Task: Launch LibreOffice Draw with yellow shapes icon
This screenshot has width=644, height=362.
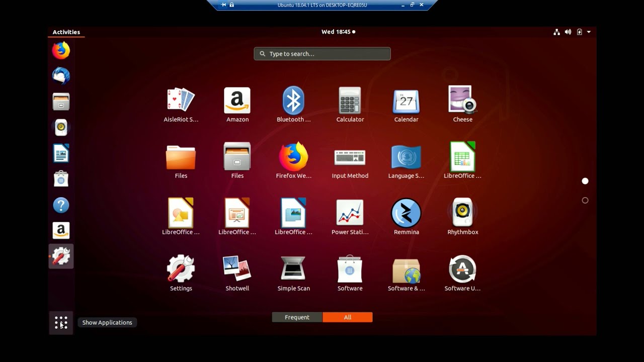Action: coord(181,217)
